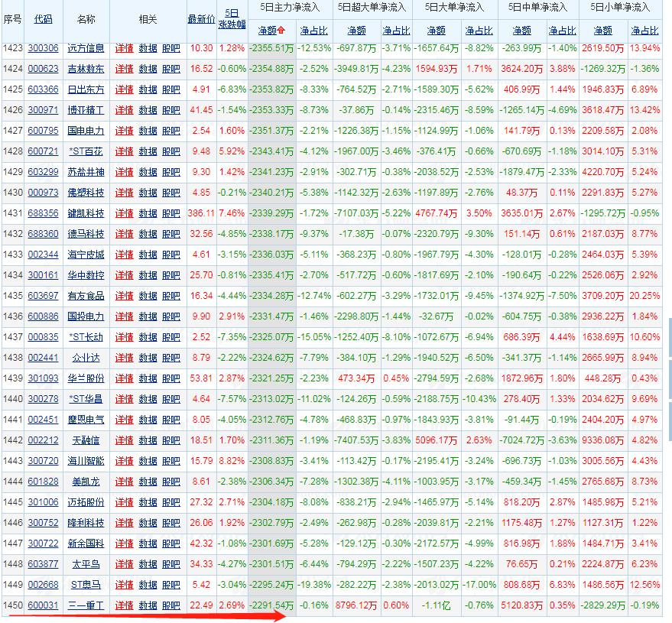
Task: Open stock name 华中数控
Action: click(86, 275)
